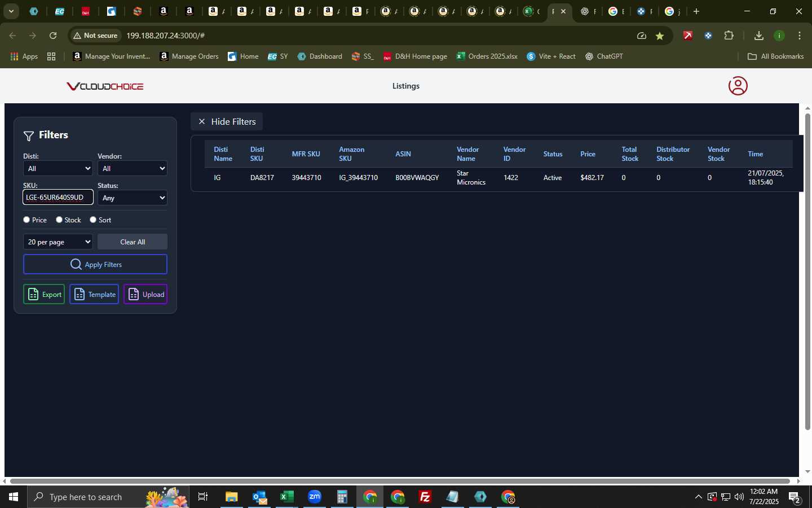Click the SKU input field
Screen dimensions: 812x508
click(x=58, y=197)
